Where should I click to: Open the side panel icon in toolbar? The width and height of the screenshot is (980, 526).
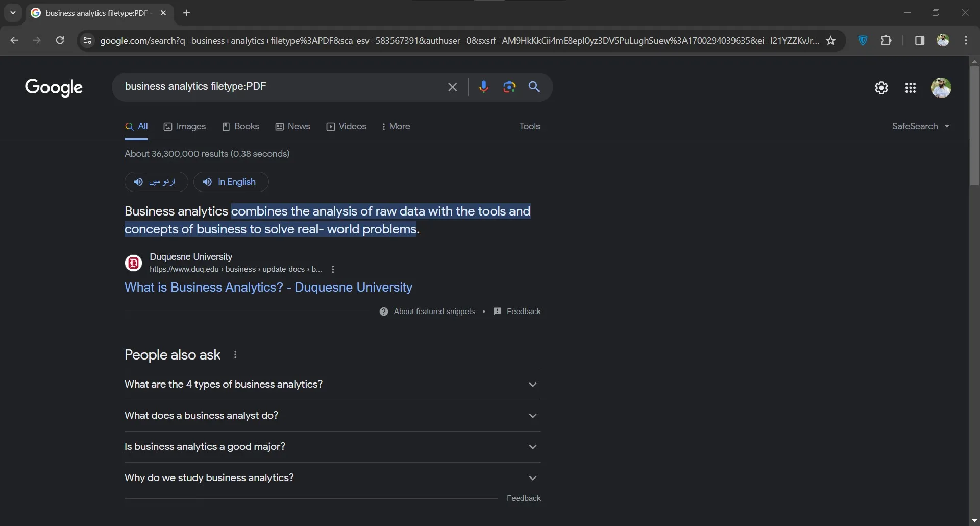tap(920, 40)
